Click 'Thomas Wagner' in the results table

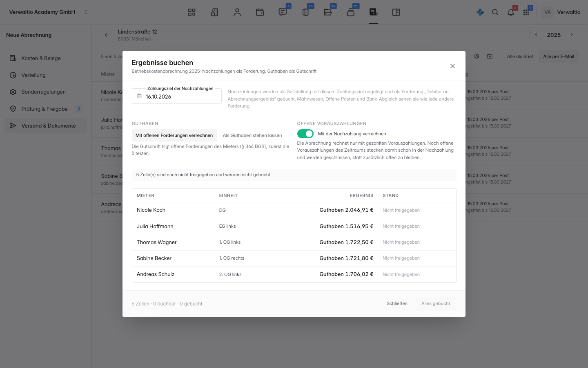(156, 242)
